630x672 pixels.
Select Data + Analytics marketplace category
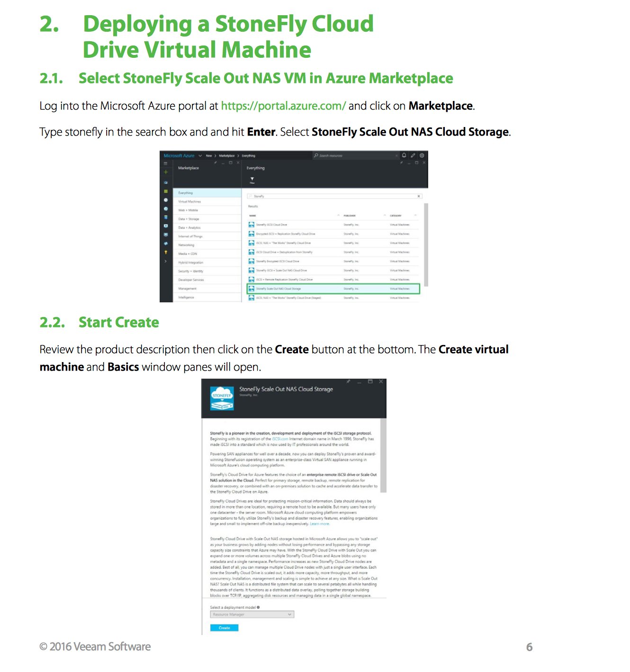click(x=207, y=227)
